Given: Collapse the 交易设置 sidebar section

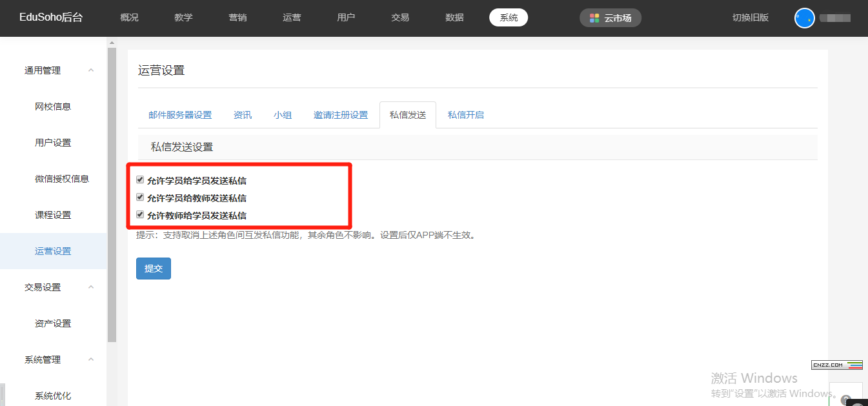Looking at the screenshot, I should (91, 287).
